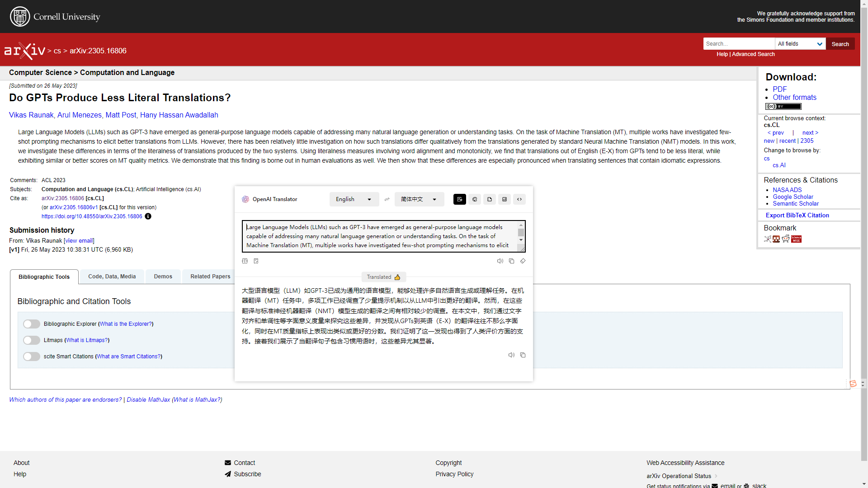Bookmark paper on Mendeley icon
Screen dimensions: 868x488
(x=776, y=239)
